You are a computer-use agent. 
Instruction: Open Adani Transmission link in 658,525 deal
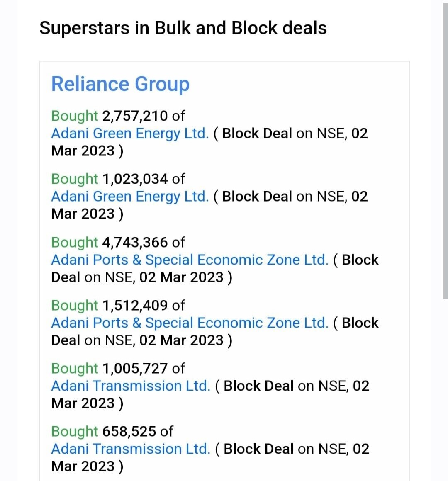pyautogui.click(x=131, y=449)
